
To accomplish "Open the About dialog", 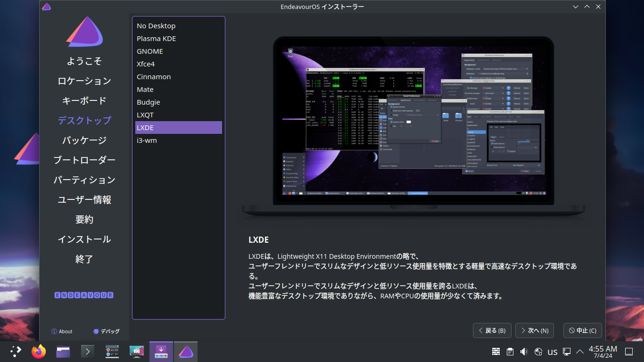I will point(62,331).
